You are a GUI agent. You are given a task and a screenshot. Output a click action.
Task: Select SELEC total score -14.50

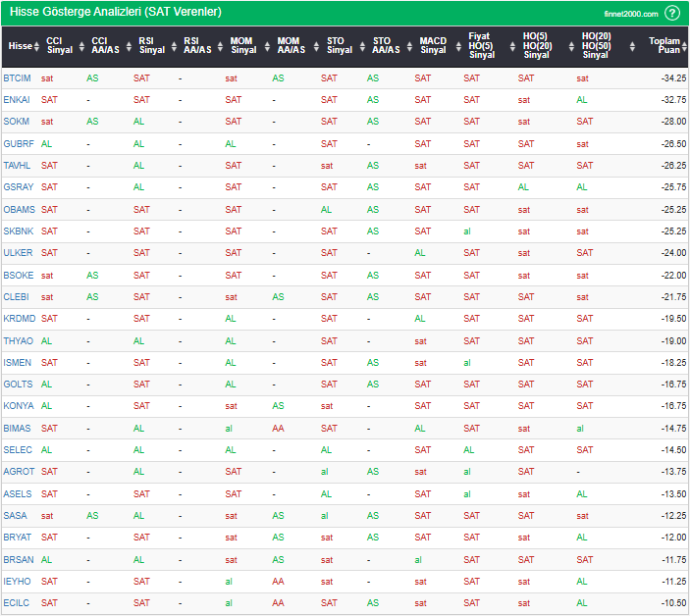(x=673, y=450)
